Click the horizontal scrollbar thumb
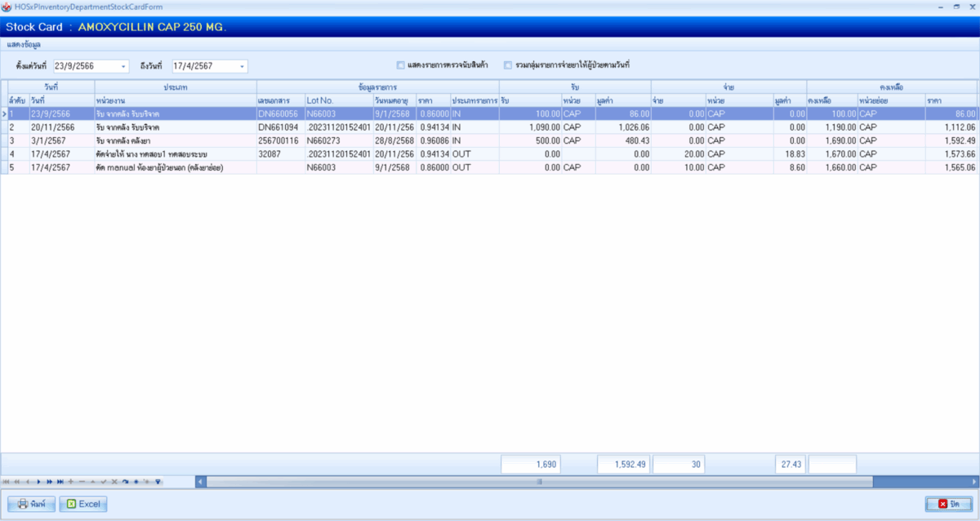This screenshot has width=980, height=521. [x=539, y=482]
